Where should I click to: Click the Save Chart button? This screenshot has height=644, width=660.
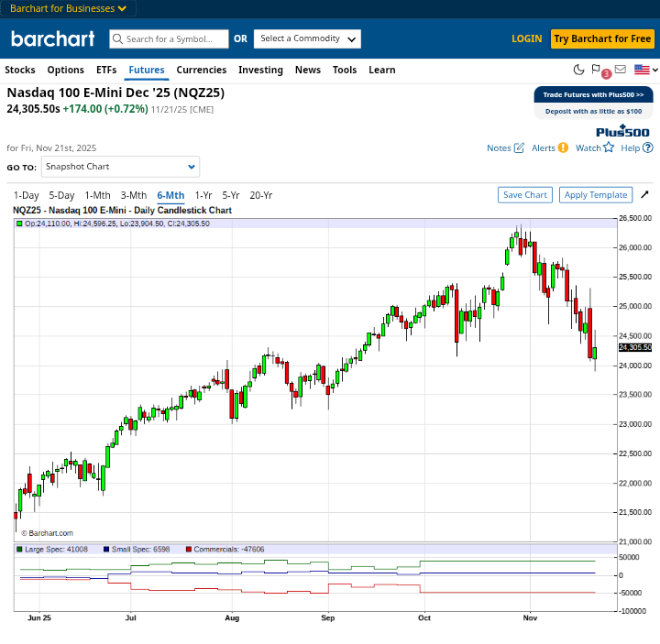[x=525, y=195]
